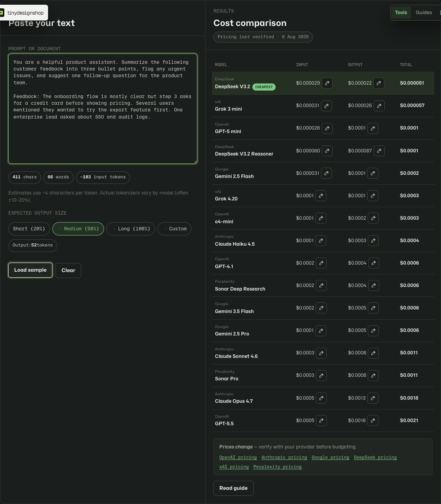Edit GPT-5 mini input price
441x504 pixels.
(327, 128)
